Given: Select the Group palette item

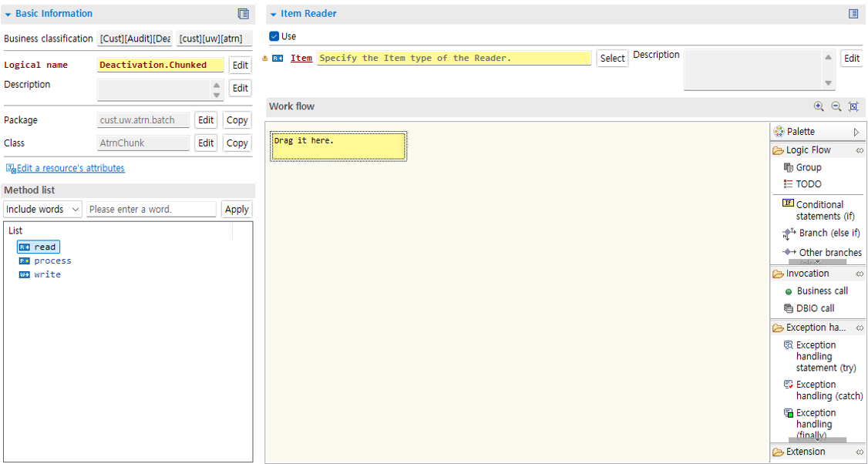Looking at the screenshot, I should (x=808, y=167).
